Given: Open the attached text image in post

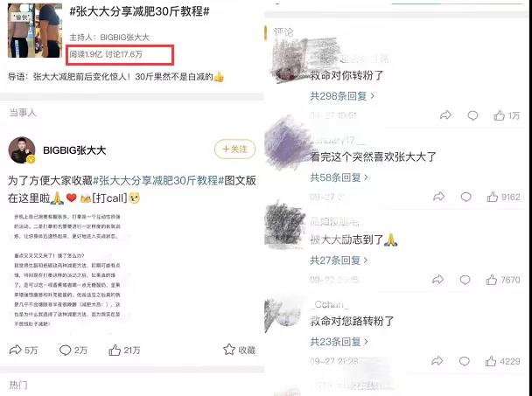Looking at the screenshot, I should [x=67, y=270].
